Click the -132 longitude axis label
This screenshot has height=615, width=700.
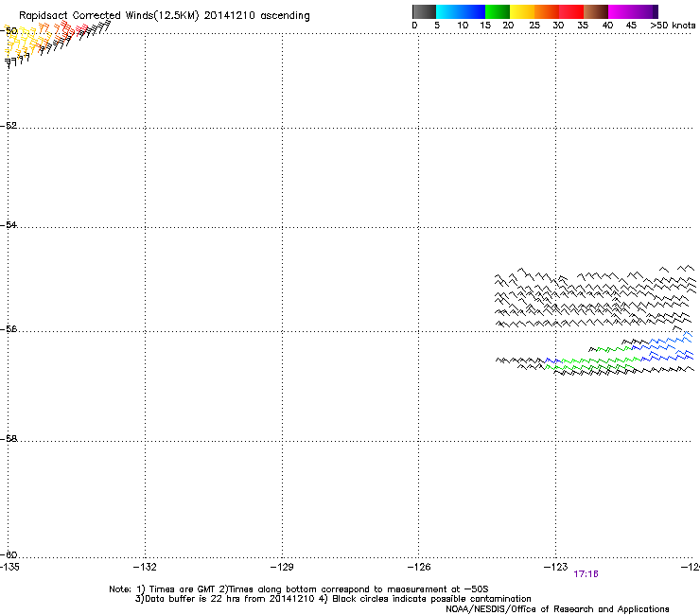145,567
